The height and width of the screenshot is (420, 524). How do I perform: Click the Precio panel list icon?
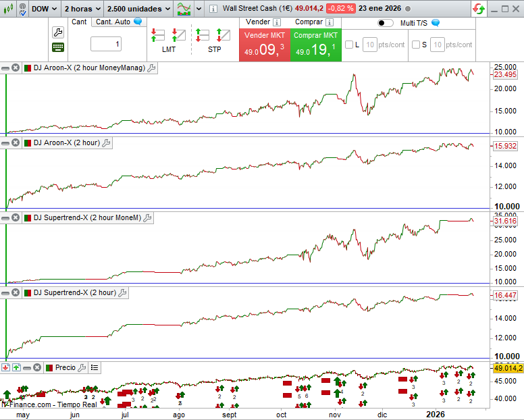(95, 367)
